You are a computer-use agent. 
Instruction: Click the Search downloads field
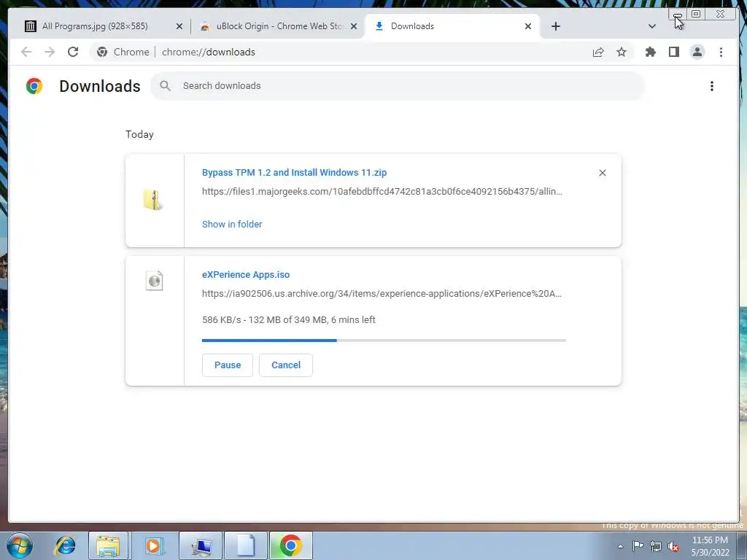click(x=398, y=86)
